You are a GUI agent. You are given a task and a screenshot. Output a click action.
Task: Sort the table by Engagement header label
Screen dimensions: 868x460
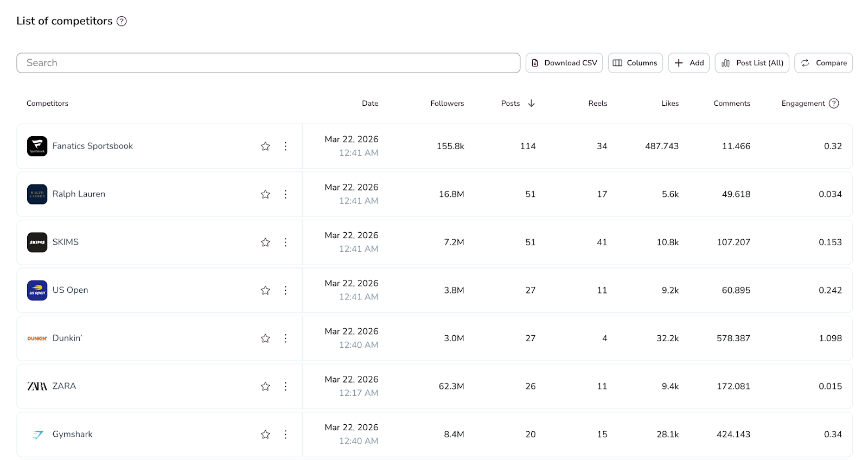(803, 103)
